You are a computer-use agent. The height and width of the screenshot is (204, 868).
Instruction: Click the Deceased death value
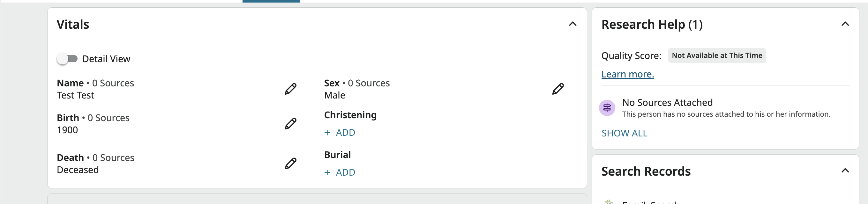pyautogui.click(x=78, y=170)
